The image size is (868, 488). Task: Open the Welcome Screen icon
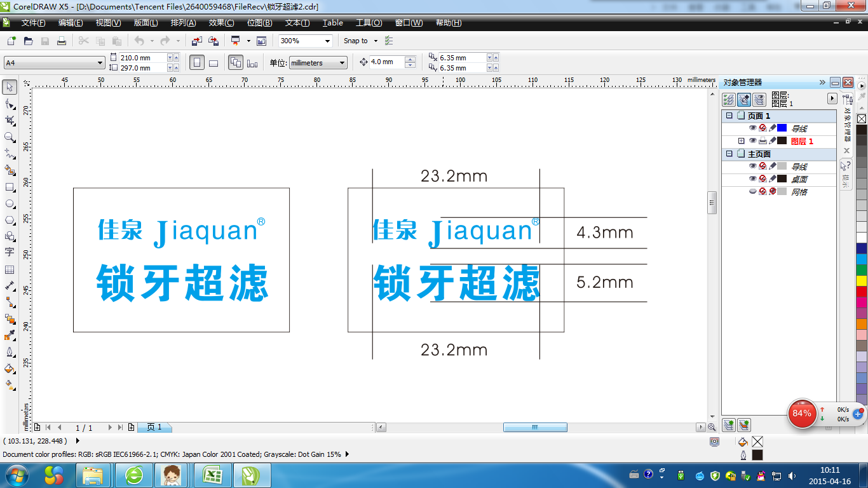[x=261, y=41]
